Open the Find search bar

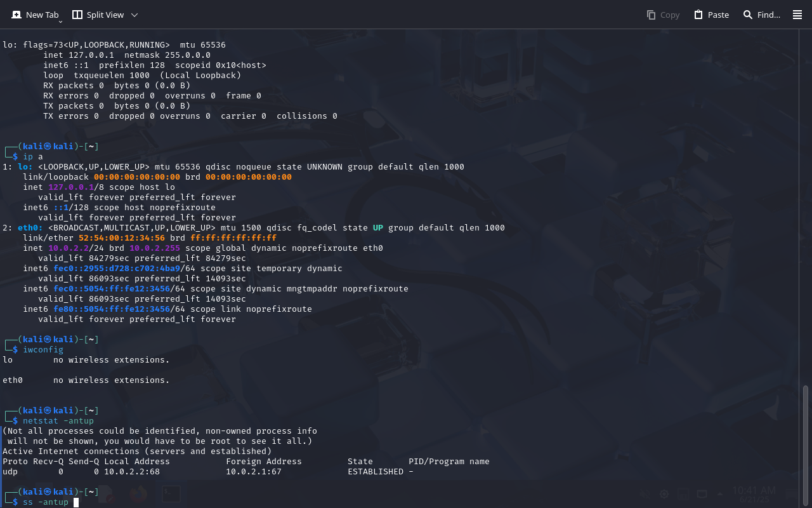pyautogui.click(x=761, y=15)
